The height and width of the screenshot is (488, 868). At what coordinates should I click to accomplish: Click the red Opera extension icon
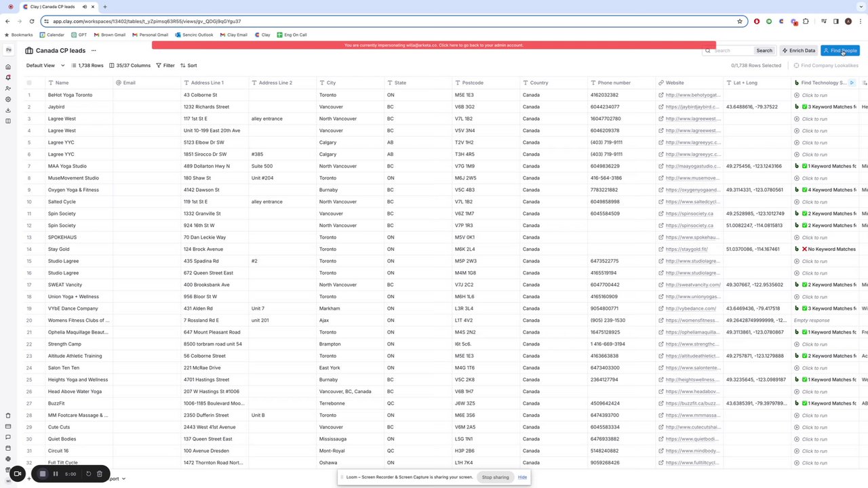pyautogui.click(x=757, y=21)
